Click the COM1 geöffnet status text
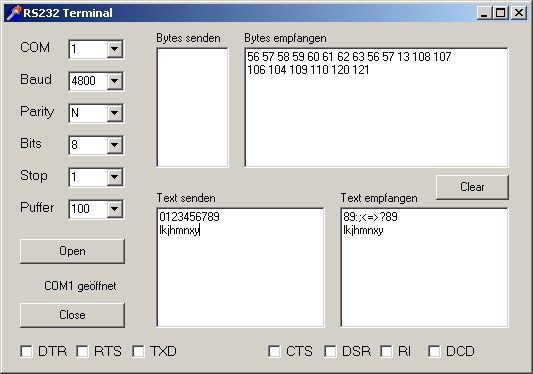The height and width of the screenshot is (374, 533). click(x=80, y=286)
